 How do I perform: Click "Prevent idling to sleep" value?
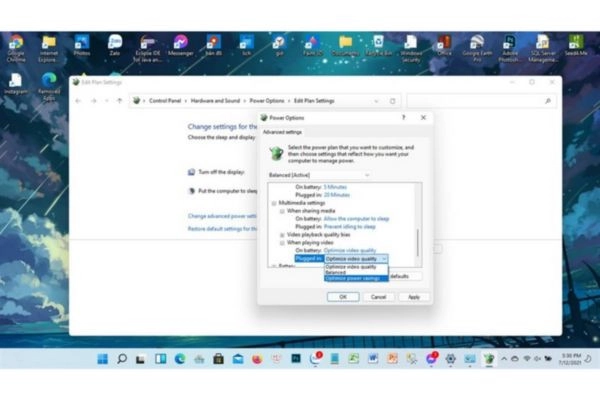(350, 227)
